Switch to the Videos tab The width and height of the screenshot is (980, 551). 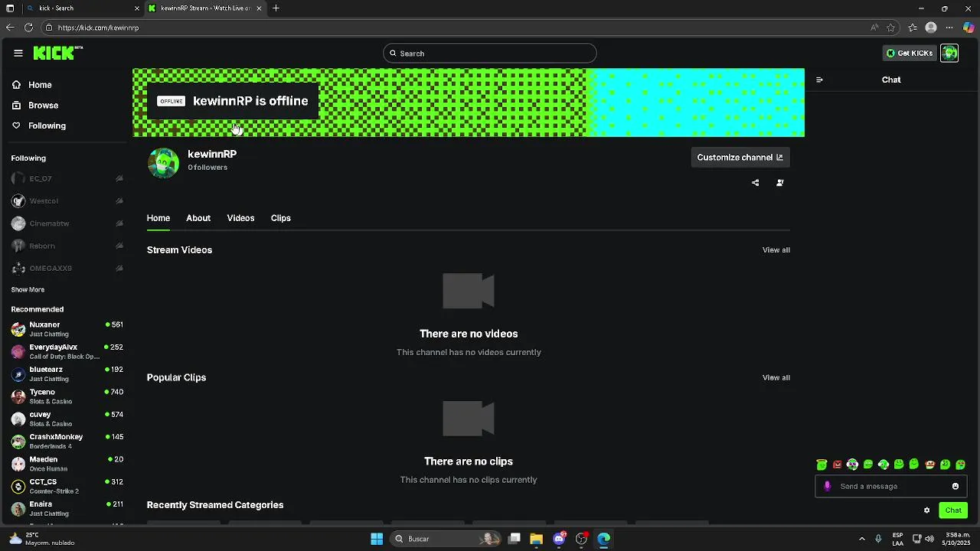click(240, 218)
